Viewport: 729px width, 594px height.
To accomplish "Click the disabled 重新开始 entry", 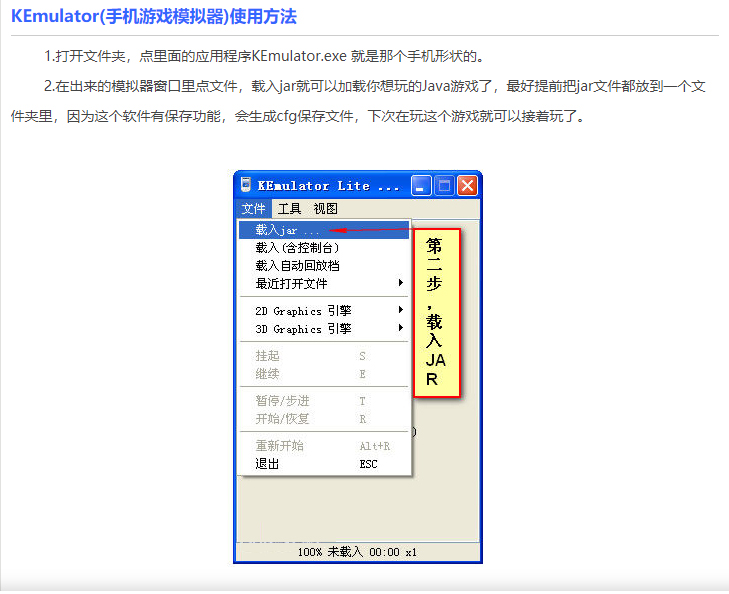I will click(324, 446).
